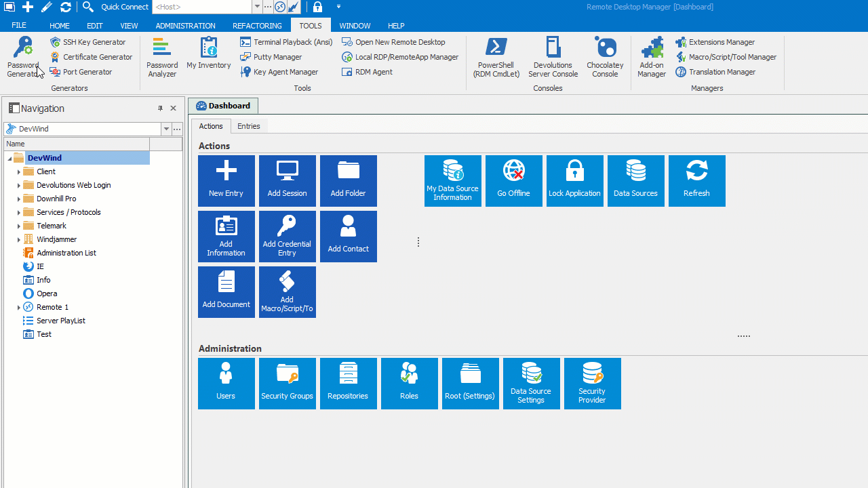
Task: Open the Password Generator tool
Action: [23, 58]
